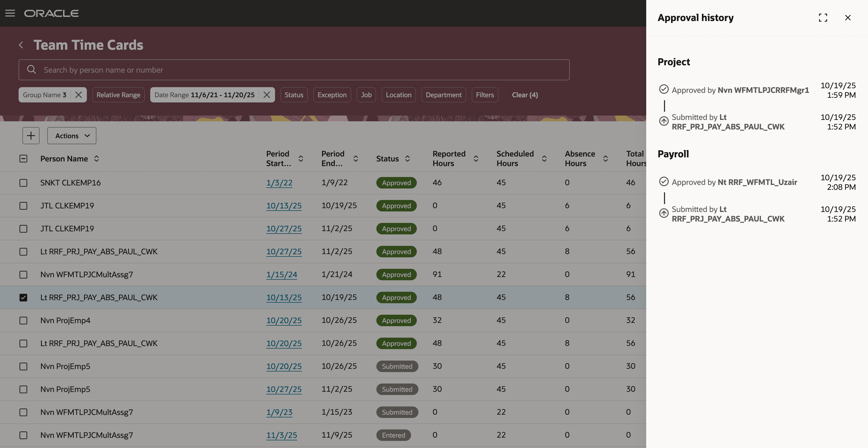This screenshot has height=448, width=868.
Task: Select the checkbox for SNKT CLKEMP16
Action: point(23,183)
